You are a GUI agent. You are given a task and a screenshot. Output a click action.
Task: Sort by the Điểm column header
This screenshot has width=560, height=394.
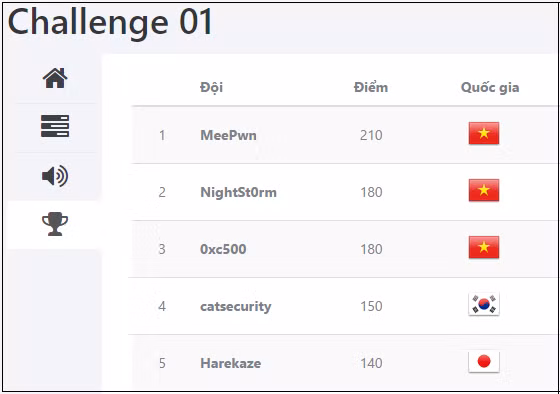(371, 87)
